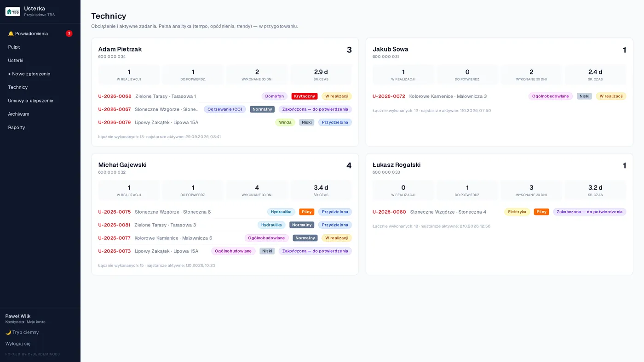Click the Krytyczny priority badge
Screen dimensions: 644x362
click(x=305, y=96)
